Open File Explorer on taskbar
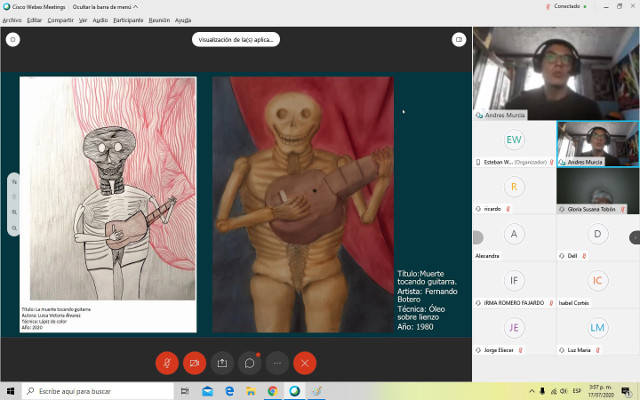640x400 pixels. click(251, 391)
